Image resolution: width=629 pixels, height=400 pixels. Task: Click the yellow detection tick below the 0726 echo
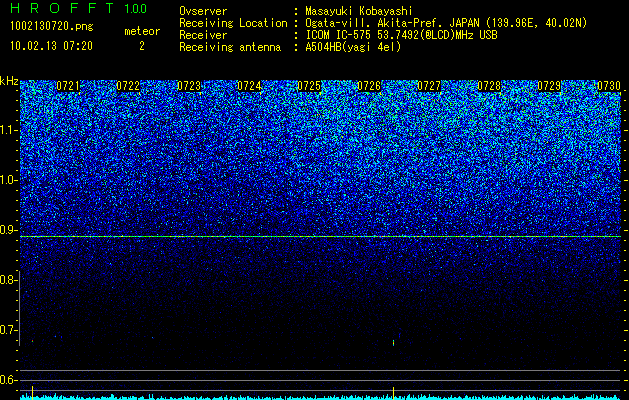[x=394, y=392]
